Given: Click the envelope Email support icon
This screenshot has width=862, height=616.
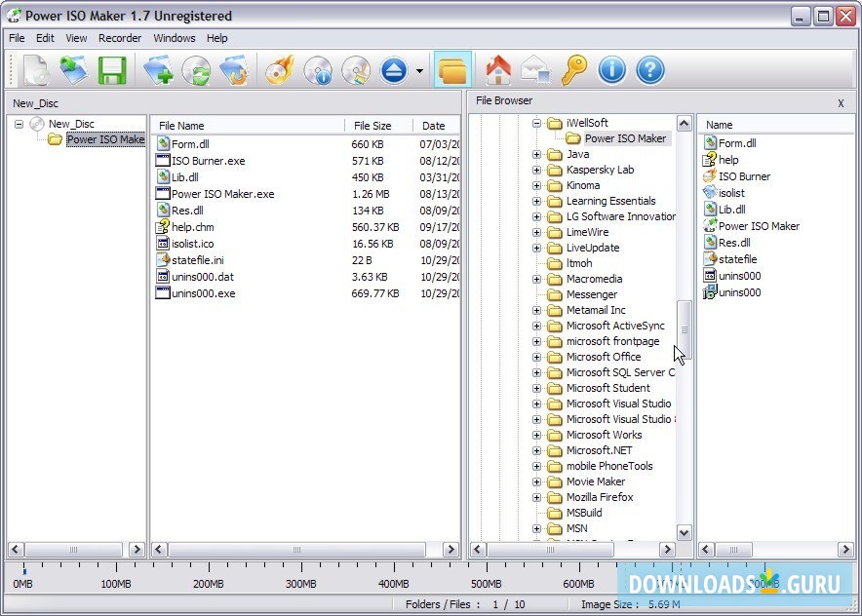Looking at the screenshot, I should pyautogui.click(x=536, y=70).
